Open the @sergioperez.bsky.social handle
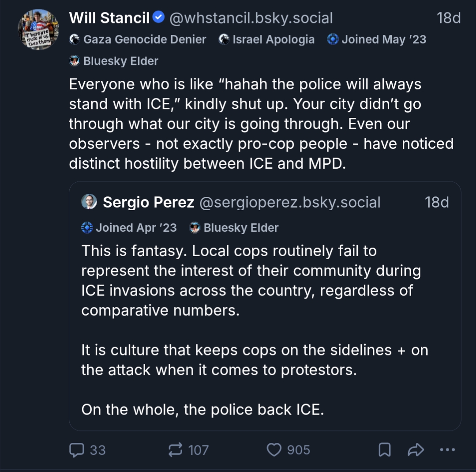The width and height of the screenshot is (476, 472). tap(290, 202)
